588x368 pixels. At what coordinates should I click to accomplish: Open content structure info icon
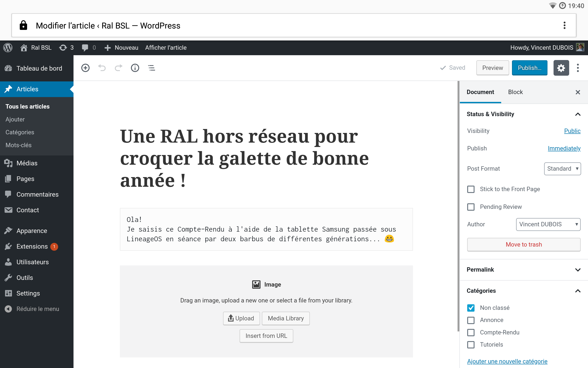click(135, 68)
